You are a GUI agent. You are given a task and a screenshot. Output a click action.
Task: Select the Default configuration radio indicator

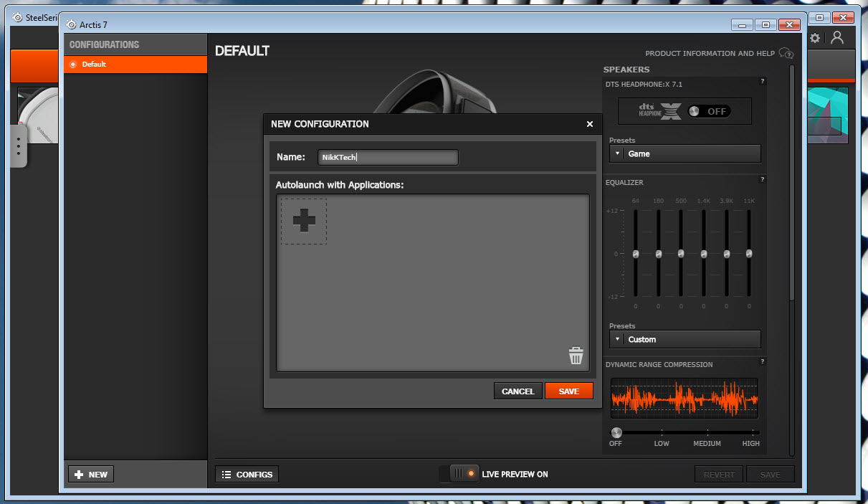coord(73,65)
